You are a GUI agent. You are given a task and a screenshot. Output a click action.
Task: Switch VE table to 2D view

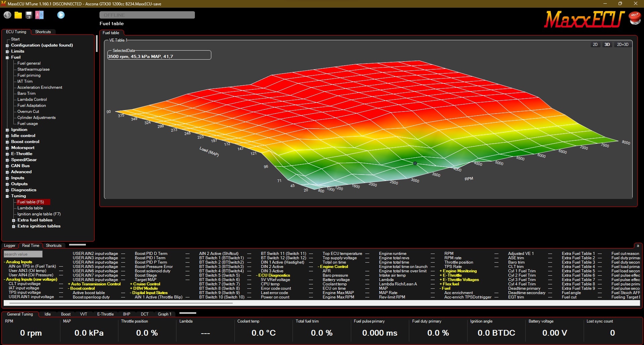[595, 45]
